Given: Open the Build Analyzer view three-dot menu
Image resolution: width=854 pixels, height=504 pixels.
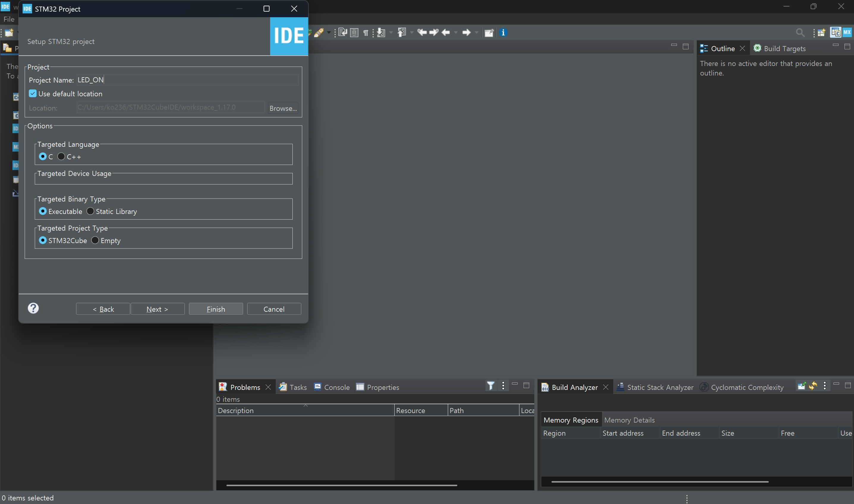Looking at the screenshot, I should tap(825, 386).
